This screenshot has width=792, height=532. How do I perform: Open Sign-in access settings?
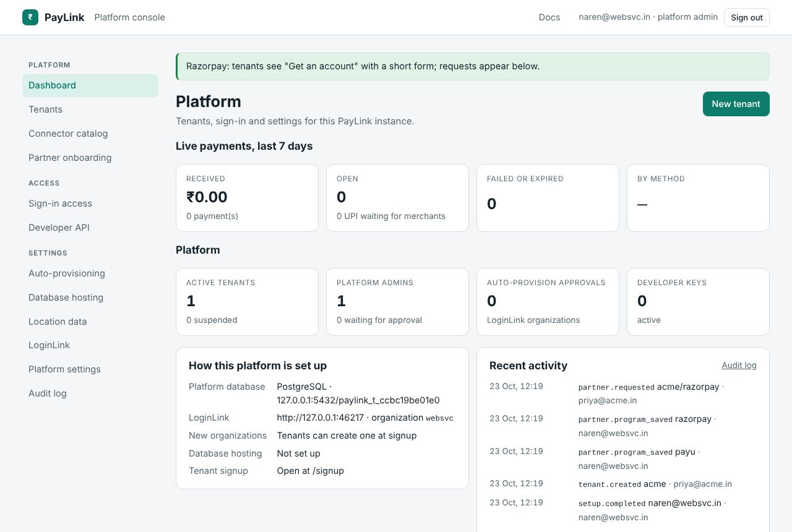click(90, 204)
